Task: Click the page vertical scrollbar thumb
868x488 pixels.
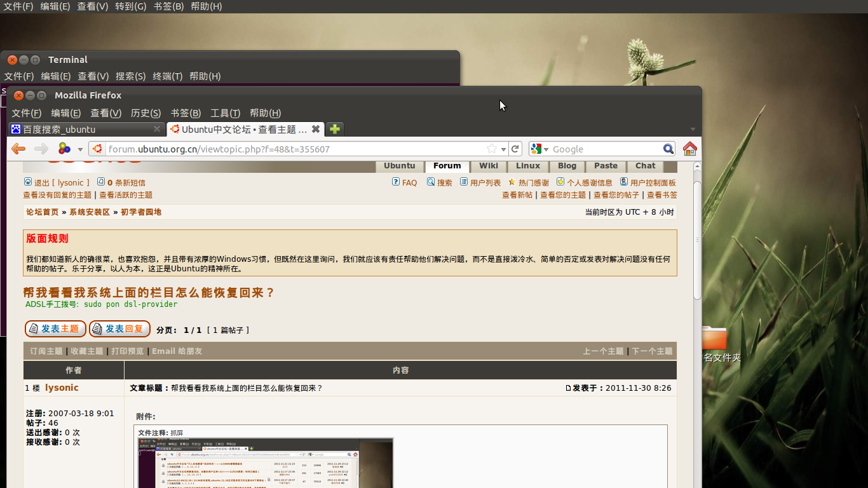Action: (697, 240)
